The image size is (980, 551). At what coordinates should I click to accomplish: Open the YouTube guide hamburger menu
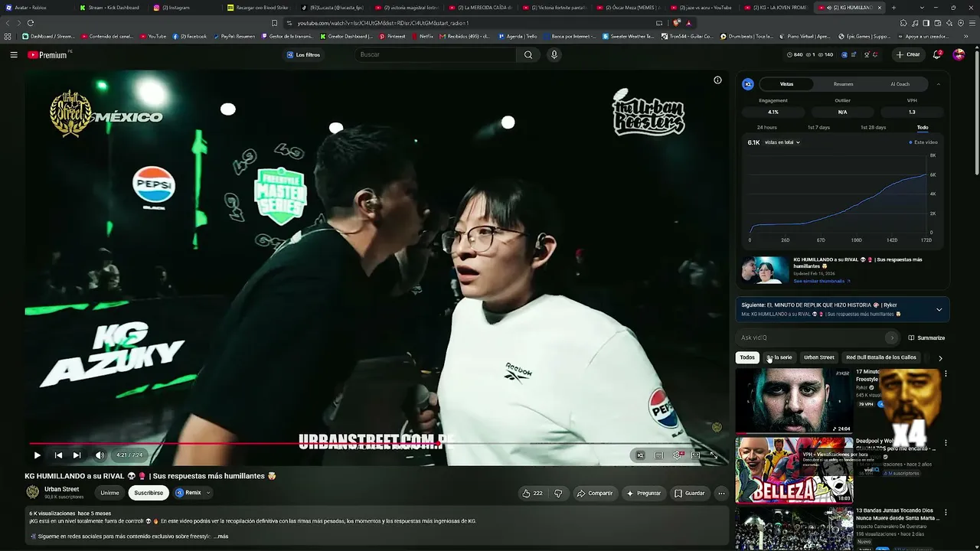[x=14, y=55]
